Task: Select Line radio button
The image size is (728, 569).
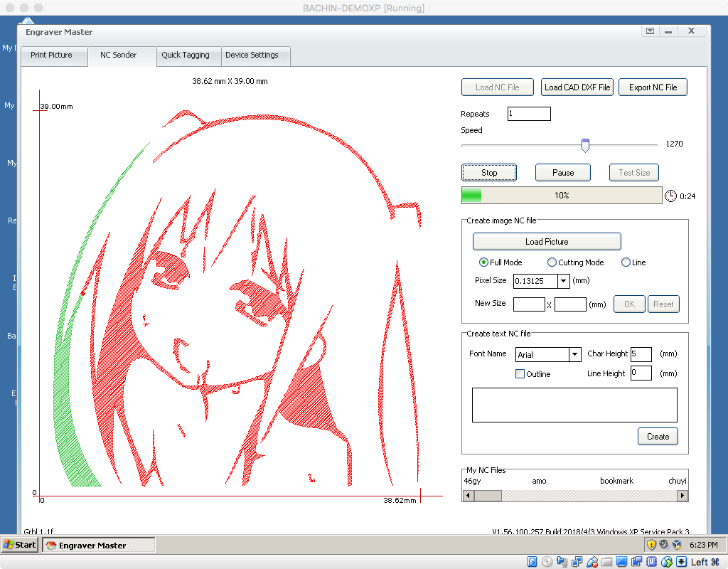Action: click(626, 262)
